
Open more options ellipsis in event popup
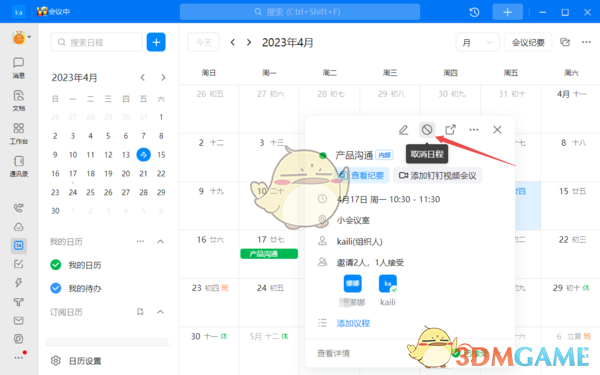click(x=474, y=130)
